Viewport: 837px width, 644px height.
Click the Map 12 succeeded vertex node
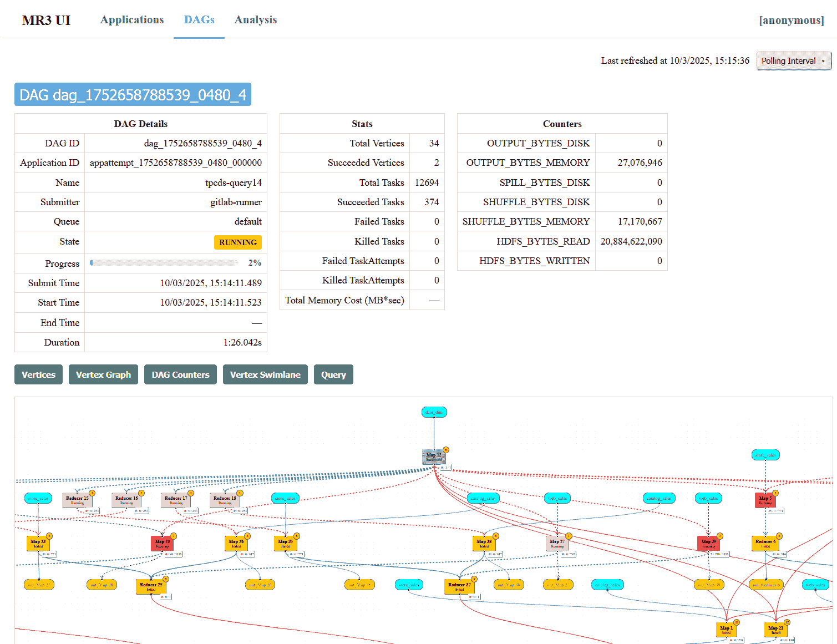[433, 457]
